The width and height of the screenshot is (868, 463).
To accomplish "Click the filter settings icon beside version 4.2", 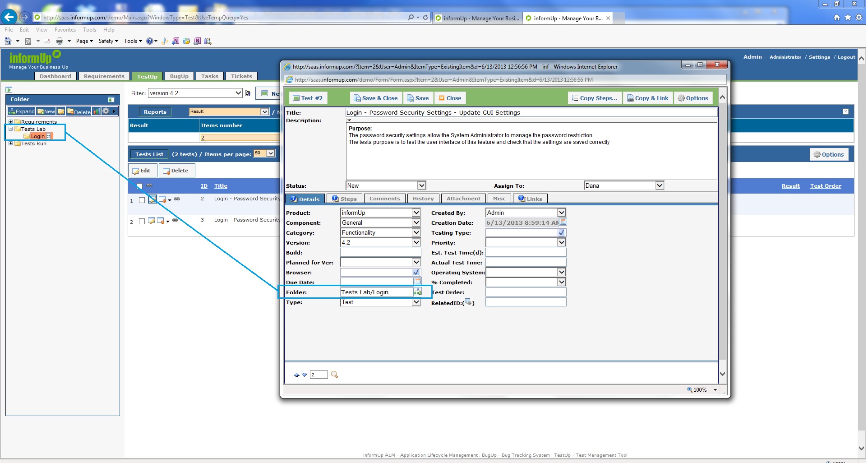I will [x=248, y=93].
